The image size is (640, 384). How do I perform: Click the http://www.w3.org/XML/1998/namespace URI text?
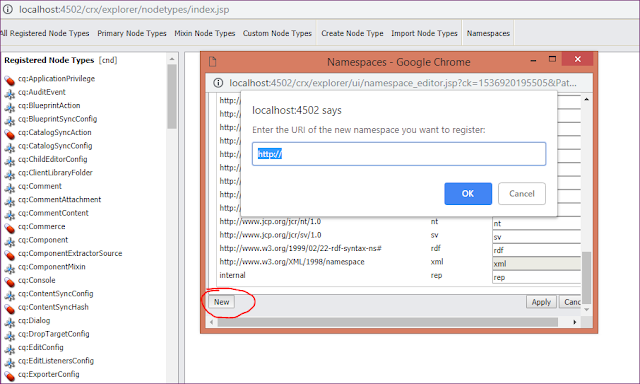pyautogui.click(x=292, y=262)
